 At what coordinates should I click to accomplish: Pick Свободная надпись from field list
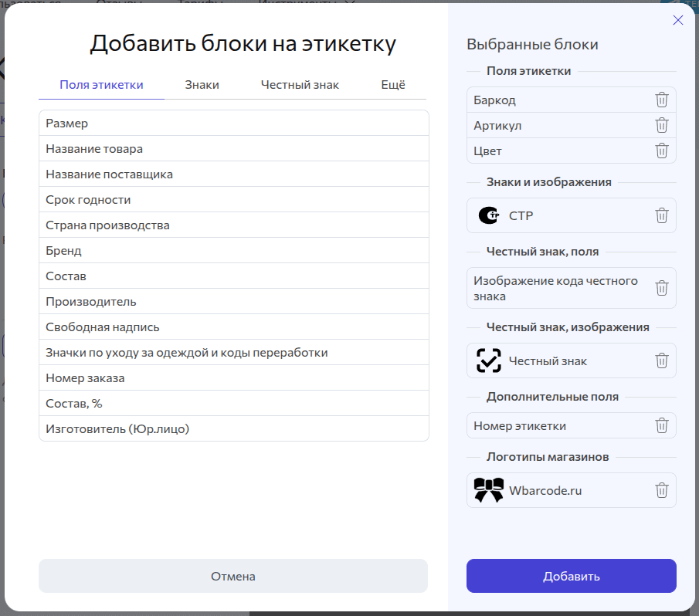pos(233,327)
